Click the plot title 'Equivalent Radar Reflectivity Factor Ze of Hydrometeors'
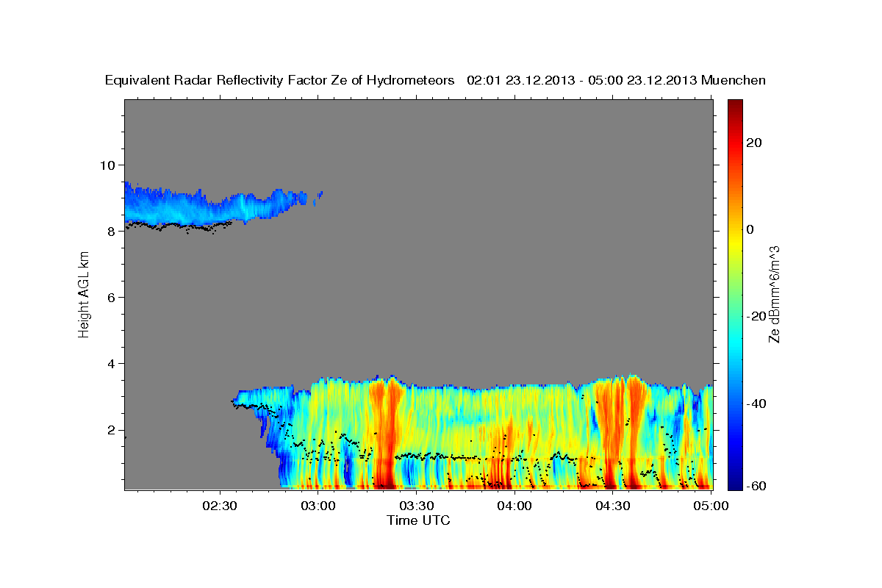This screenshot has height=588, width=882. click(x=280, y=81)
